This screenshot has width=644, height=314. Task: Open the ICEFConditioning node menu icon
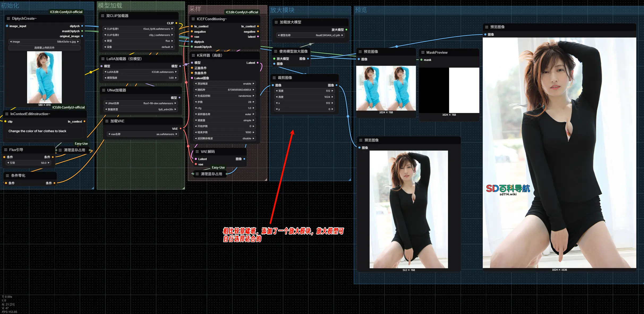[193, 19]
